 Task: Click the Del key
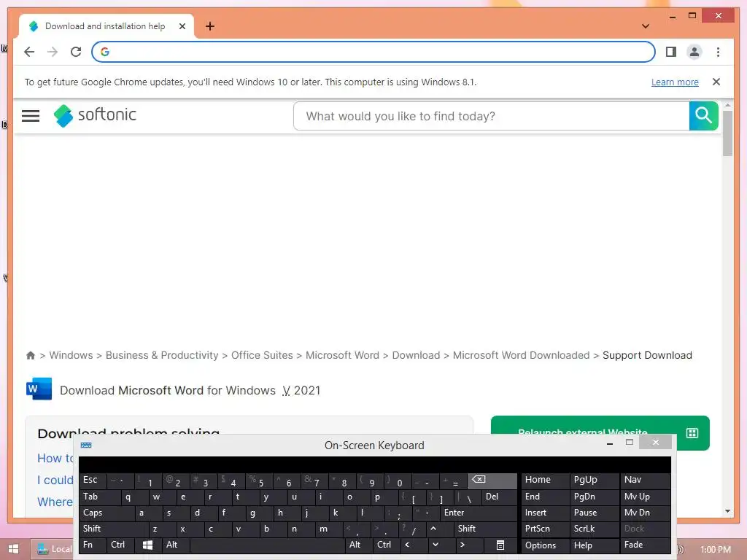pos(499,497)
